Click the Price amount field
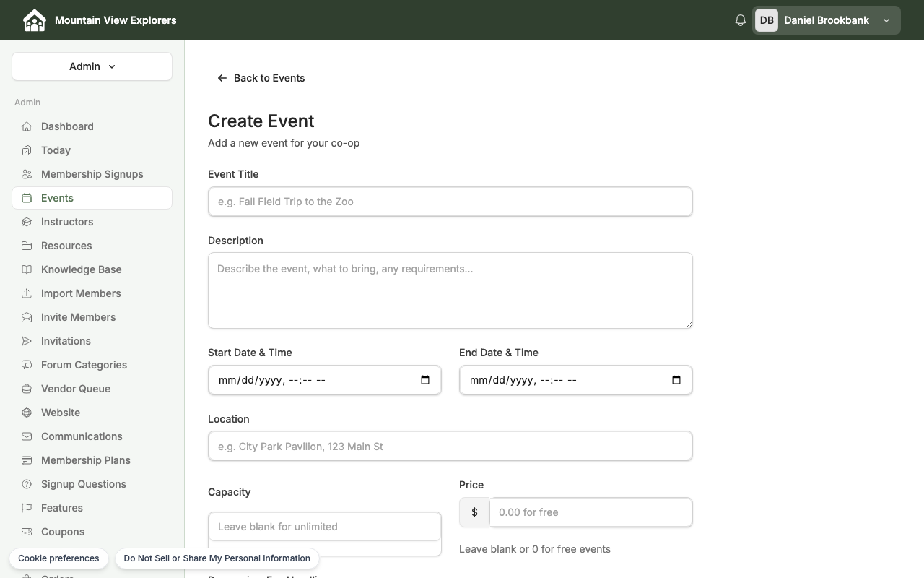 pos(590,512)
